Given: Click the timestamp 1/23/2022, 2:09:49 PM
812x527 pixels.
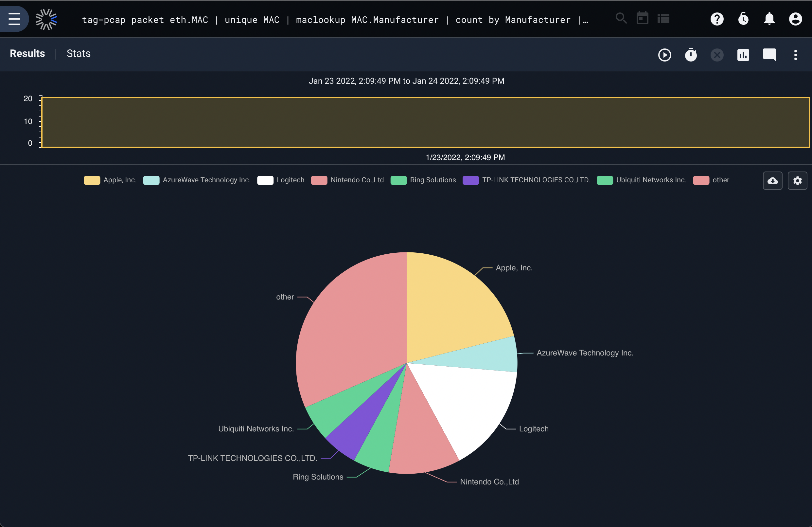Looking at the screenshot, I should tap(465, 157).
